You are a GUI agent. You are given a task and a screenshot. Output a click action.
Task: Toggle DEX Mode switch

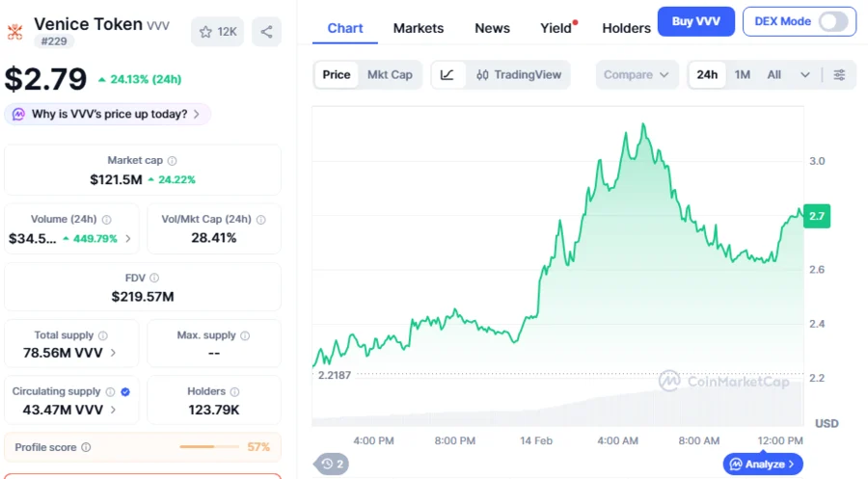[832, 21]
